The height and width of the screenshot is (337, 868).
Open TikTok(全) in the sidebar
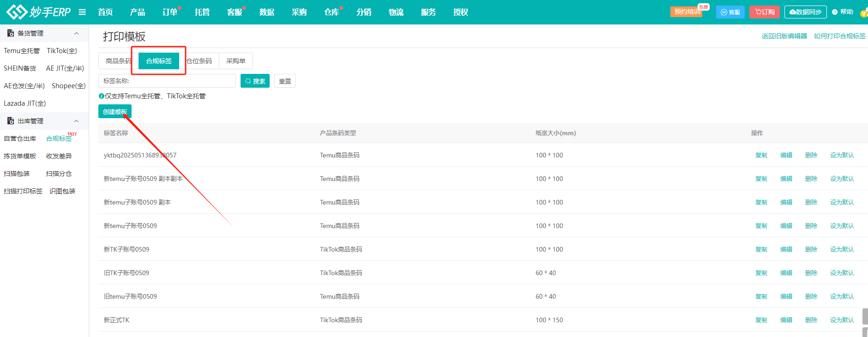62,51
